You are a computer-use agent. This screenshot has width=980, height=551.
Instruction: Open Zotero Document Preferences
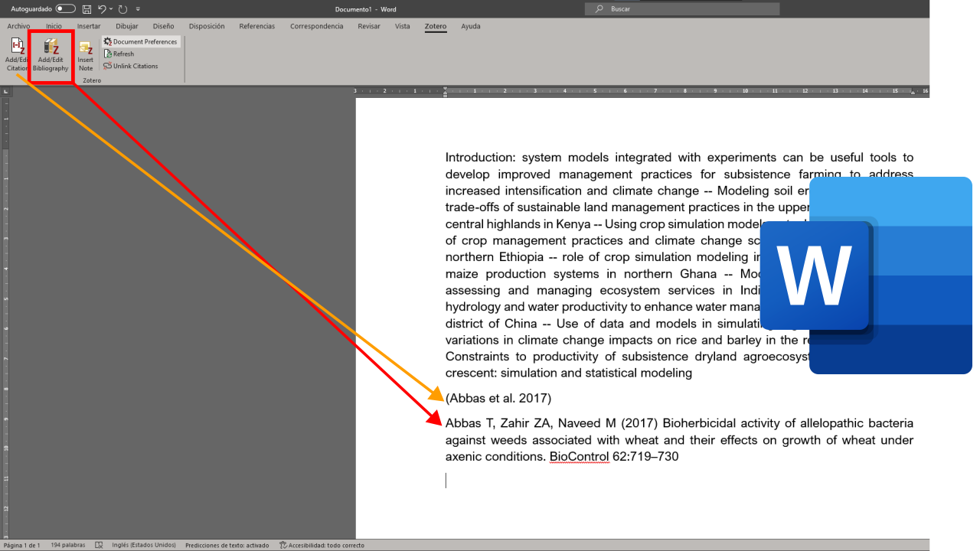point(141,41)
